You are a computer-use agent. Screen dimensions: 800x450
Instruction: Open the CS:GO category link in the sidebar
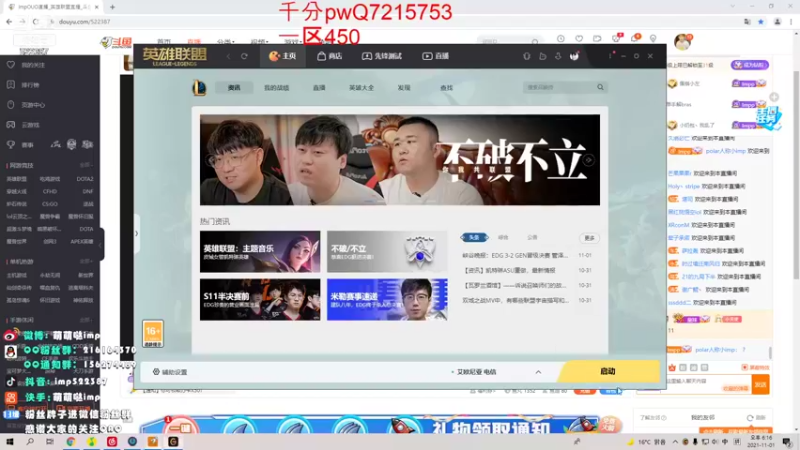[50, 204]
